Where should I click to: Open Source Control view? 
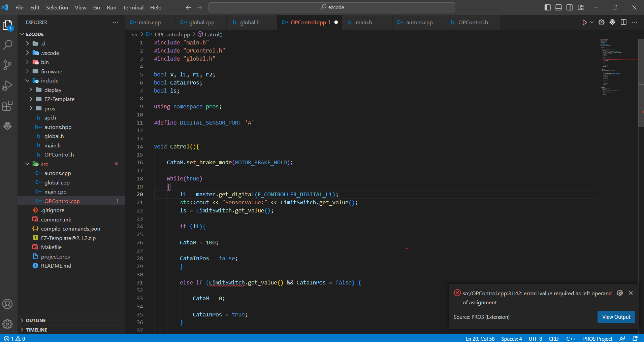7,65
